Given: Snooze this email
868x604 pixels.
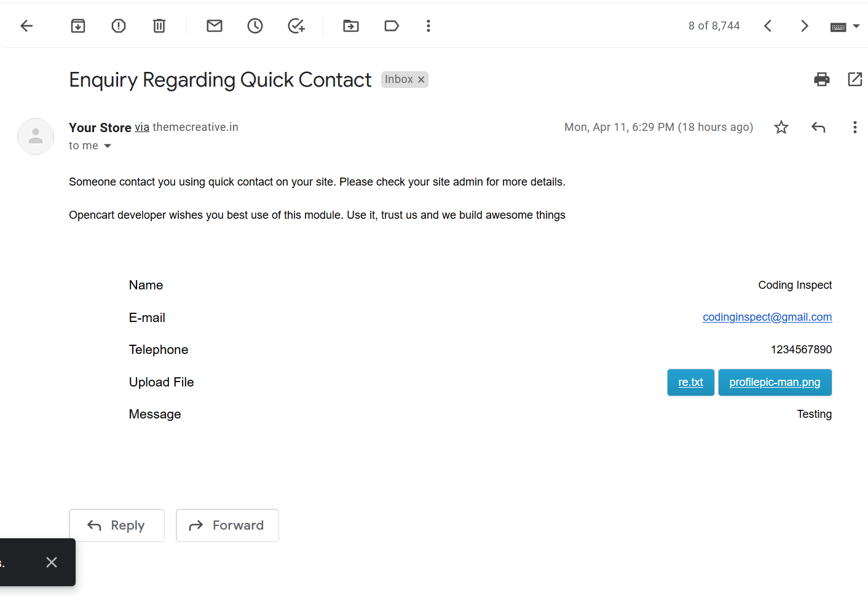Looking at the screenshot, I should pyautogui.click(x=255, y=26).
